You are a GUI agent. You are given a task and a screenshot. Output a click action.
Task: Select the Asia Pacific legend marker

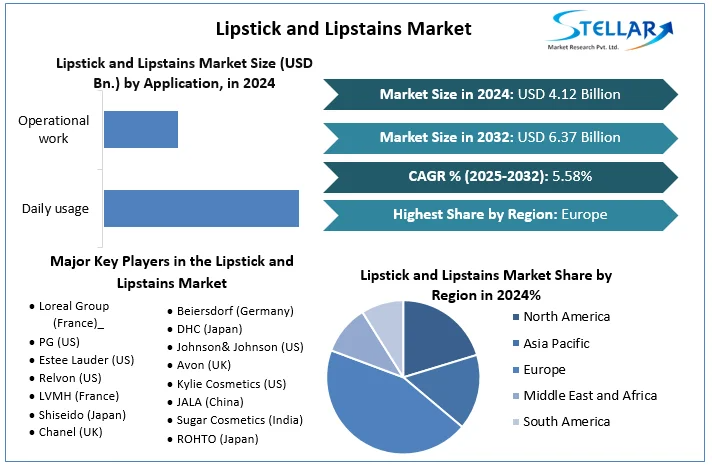click(516, 343)
